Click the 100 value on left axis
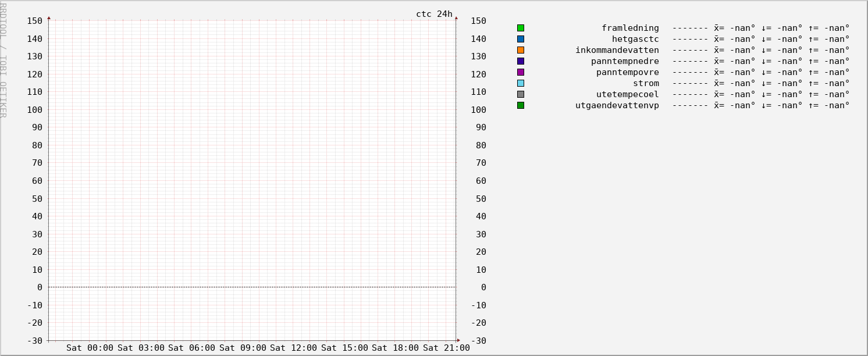868x356 pixels. tap(34, 110)
